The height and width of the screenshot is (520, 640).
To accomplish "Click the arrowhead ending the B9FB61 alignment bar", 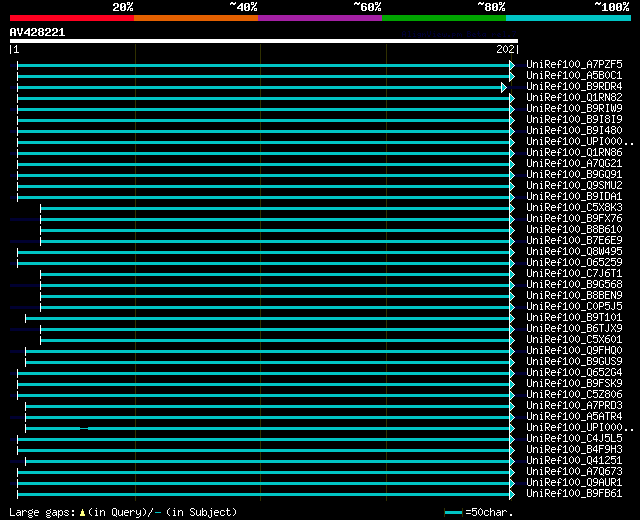I will click(x=512, y=495).
